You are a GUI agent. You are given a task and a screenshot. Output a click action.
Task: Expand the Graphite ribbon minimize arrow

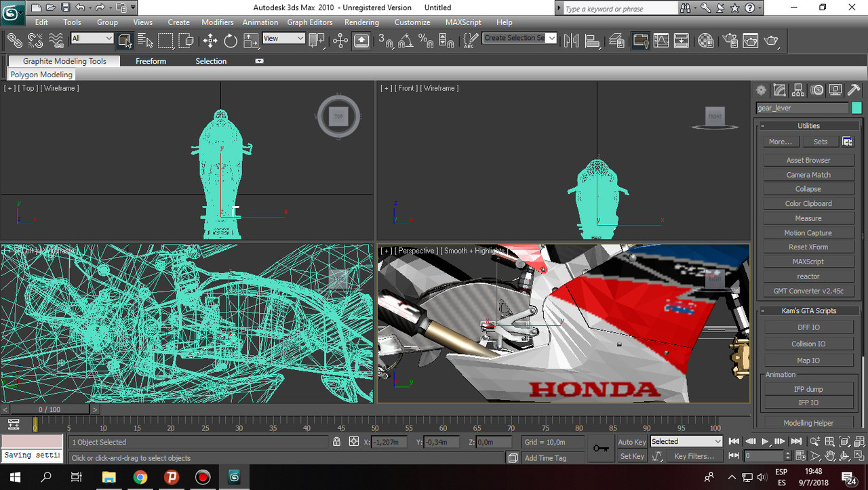259,61
